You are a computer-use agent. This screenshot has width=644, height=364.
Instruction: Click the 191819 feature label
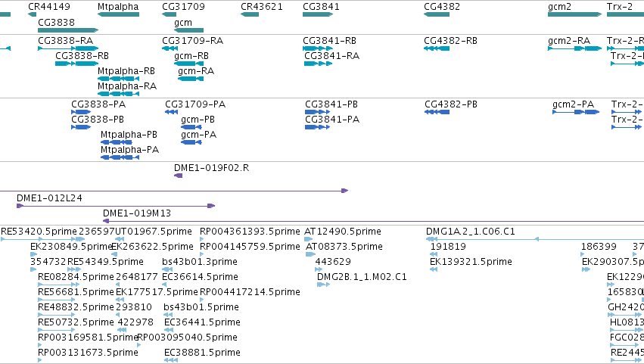tap(448, 247)
